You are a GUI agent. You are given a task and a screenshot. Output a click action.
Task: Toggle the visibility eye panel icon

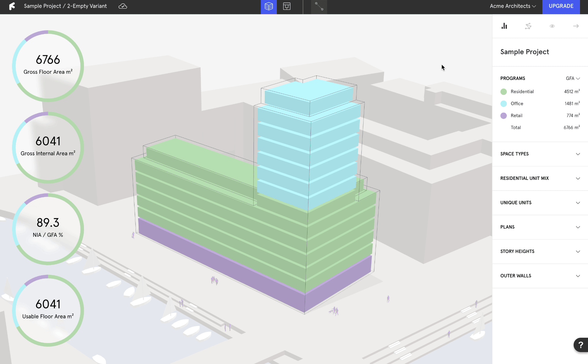point(552,26)
